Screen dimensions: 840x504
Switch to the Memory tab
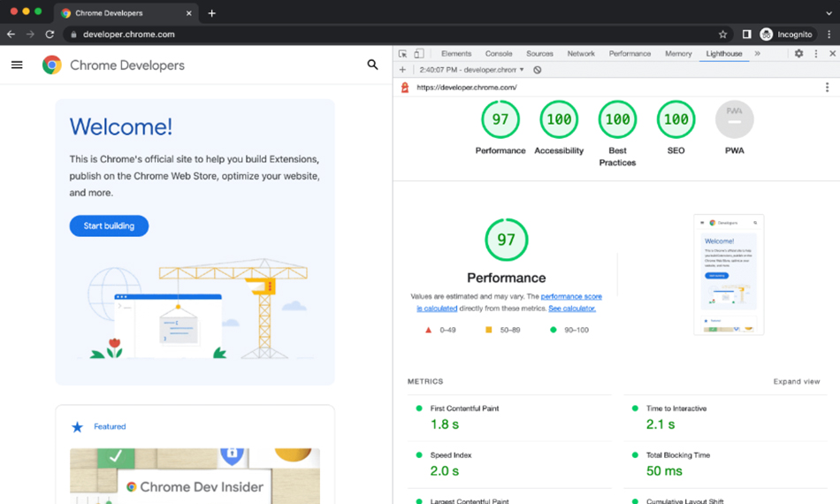click(678, 54)
